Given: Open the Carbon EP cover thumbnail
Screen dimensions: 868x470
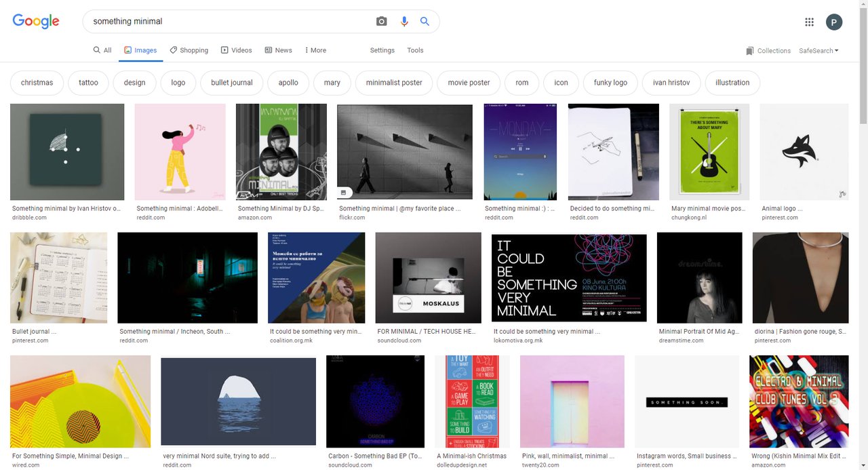Looking at the screenshot, I should tap(376, 402).
